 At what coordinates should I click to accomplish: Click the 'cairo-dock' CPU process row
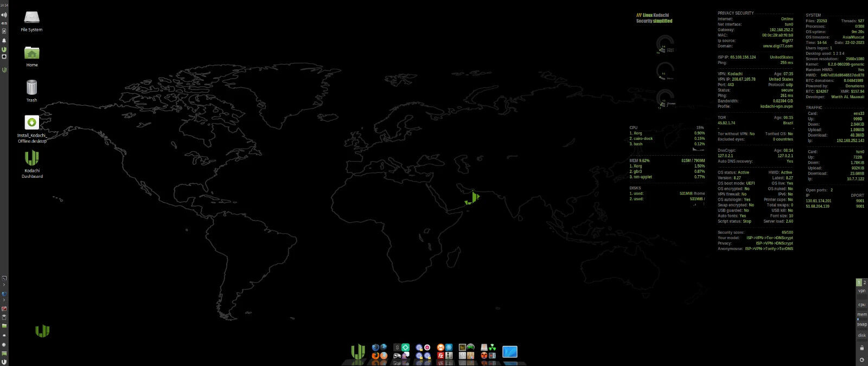click(667, 138)
